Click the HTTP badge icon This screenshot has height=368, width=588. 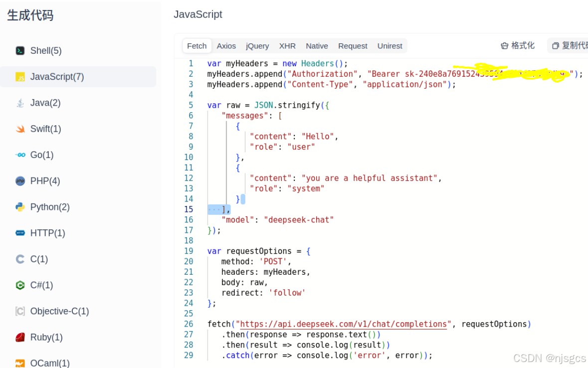point(20,233)
